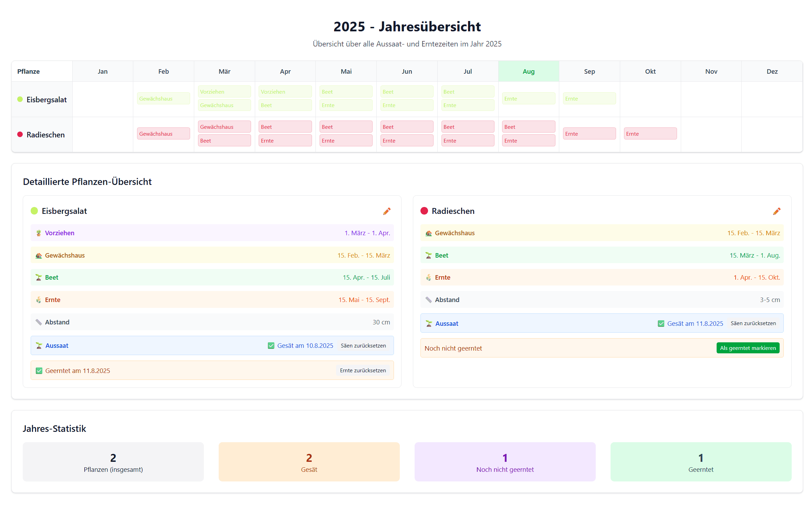Uncheck Radieschen's Gesät am 11.8.2025 checkbox
The image size is (812, 509).
point(661,323)
